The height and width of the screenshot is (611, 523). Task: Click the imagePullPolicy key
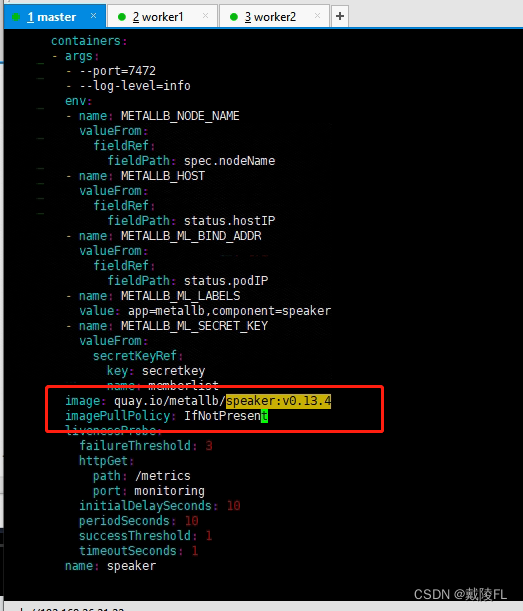(x=117, y=416)
